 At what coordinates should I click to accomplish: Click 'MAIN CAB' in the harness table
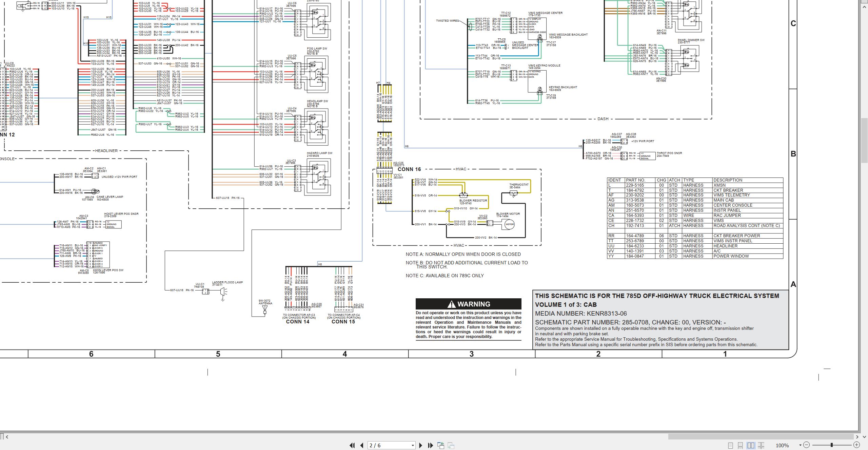pyautogui.click(x=724, y=200)
